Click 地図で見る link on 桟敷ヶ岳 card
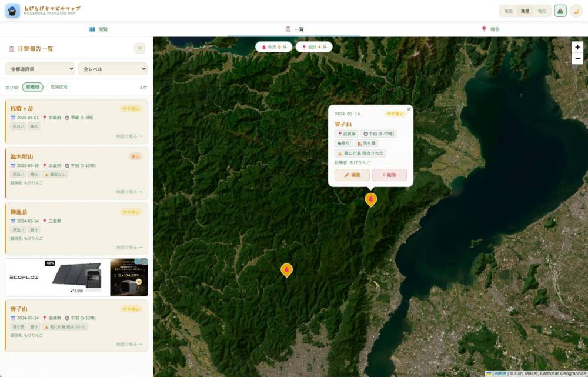The image size is (588, 377). (x=129, y=136)
